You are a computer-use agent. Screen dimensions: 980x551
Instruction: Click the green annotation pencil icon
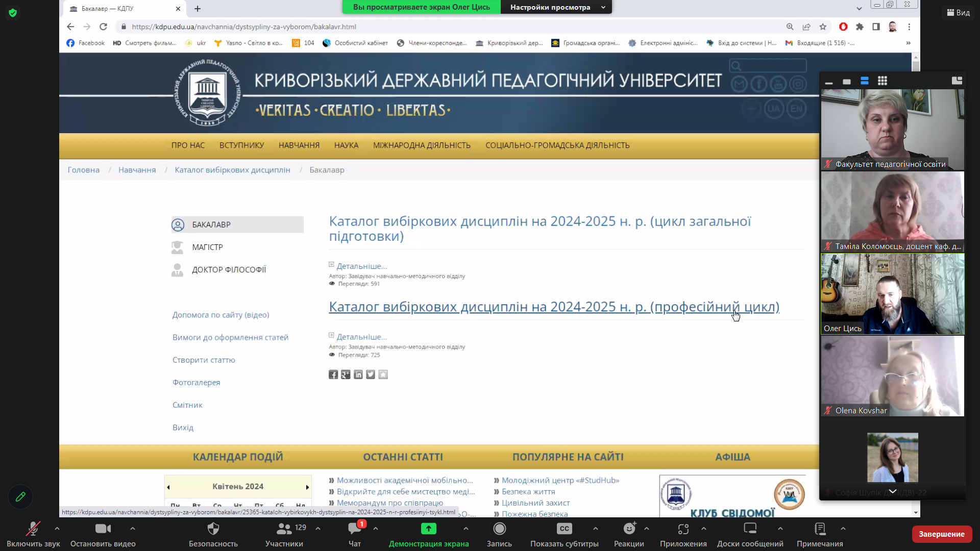[x=20, y=496]
